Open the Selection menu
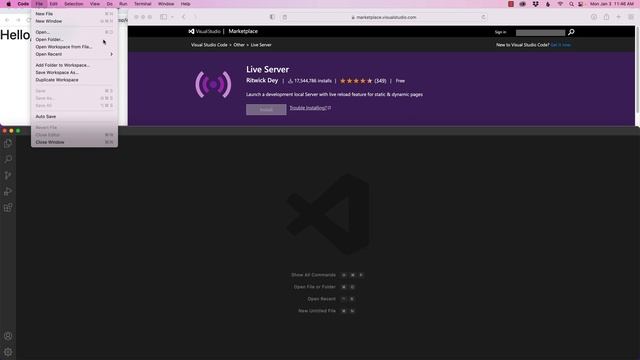Screen dimensions: 640x360 (73, 4)
